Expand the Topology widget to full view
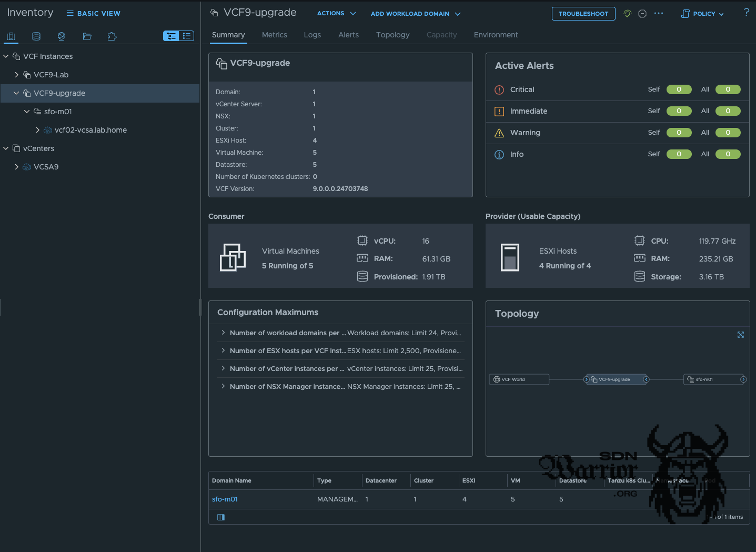The image size is (756, 552). 741,335
